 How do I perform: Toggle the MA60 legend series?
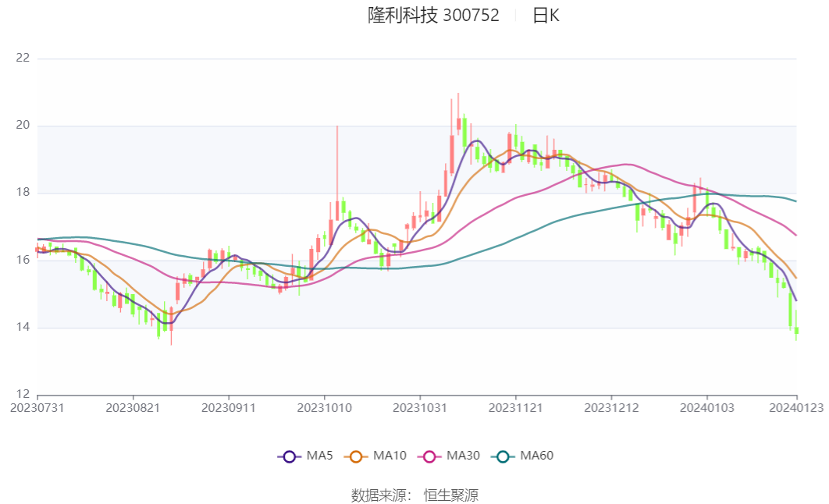click(x=521, y=456)
